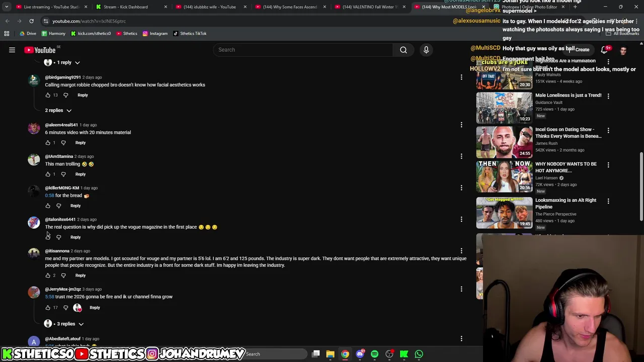This screenshot has width=644, height=362.
Task: Open the YouTube hamburger guide menu
Action: pyautogui.click(x=12, y=50)
